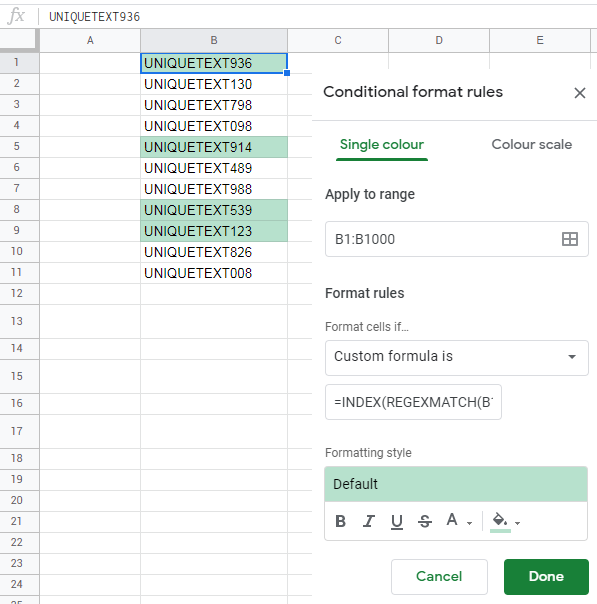Image resolution: width=597 pixels, height=604 pixels.
Task: Click the fill handle on cell B1
Action: (x=287, y=73)
